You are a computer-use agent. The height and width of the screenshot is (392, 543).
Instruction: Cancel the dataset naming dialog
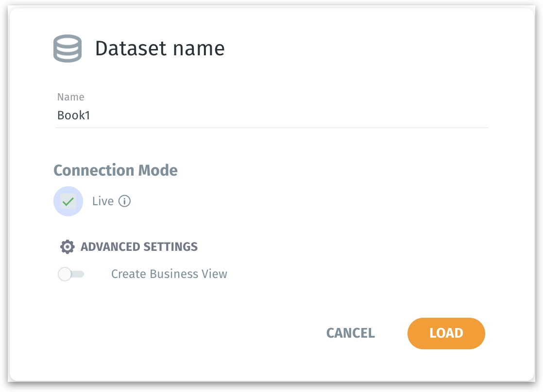pyautogui.click(x=350, y=333)
